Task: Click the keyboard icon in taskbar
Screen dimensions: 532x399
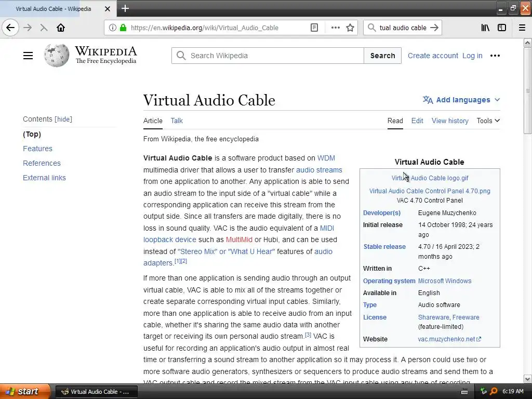Action: click(464, 392)
